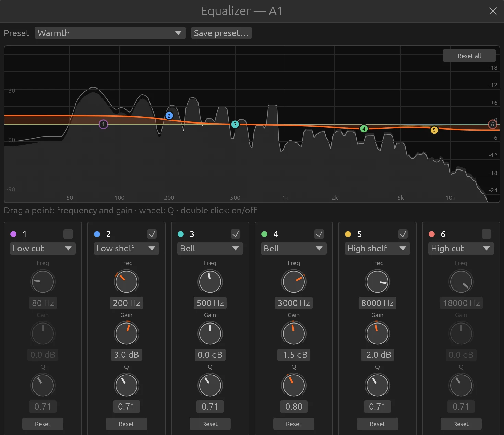Select EQ node 2 on the graph
This screenshot has width=504, height=435.
coord(169,116)
